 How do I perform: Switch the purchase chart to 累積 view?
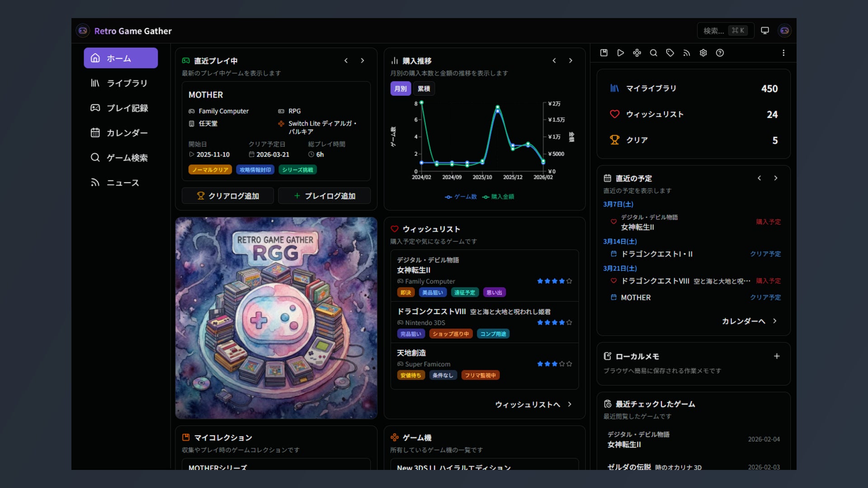point(424,89)
